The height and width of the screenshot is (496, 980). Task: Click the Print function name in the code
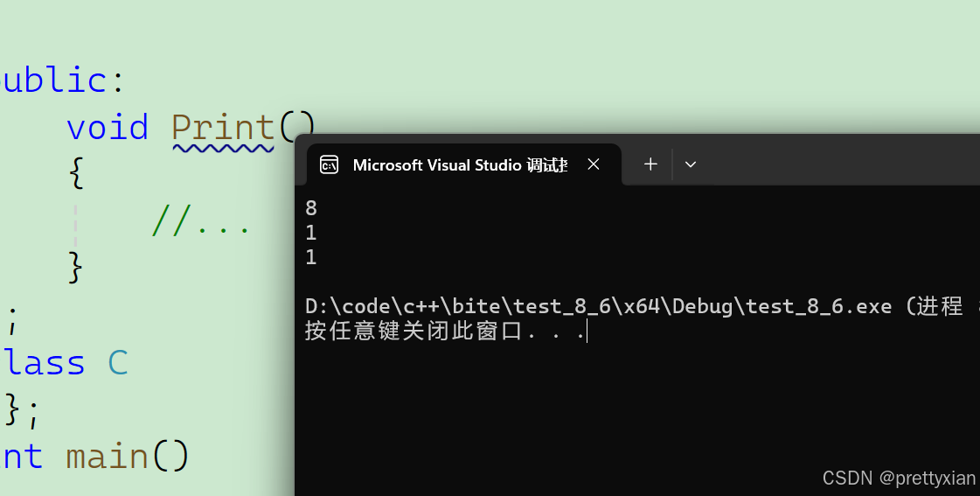pos(223,128)
